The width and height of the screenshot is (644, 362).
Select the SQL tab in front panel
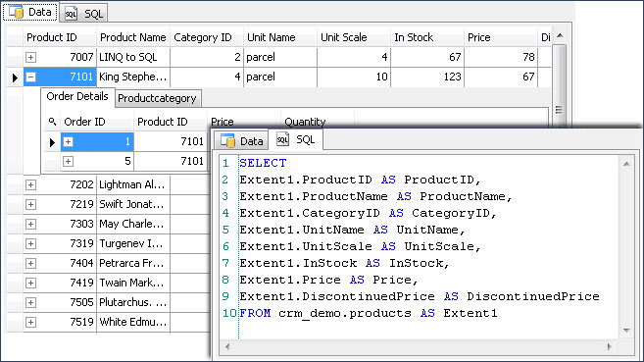pyautogui.click(x=295, y=139)
